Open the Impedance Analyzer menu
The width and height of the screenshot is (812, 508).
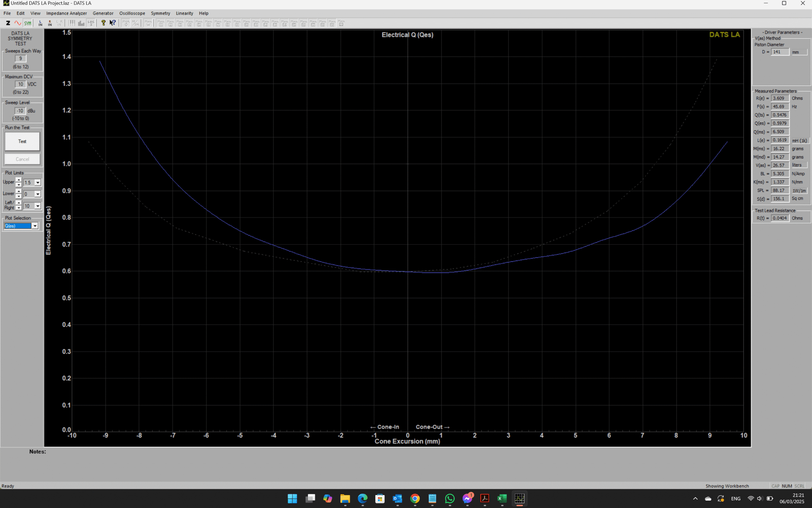pos(66,13)
